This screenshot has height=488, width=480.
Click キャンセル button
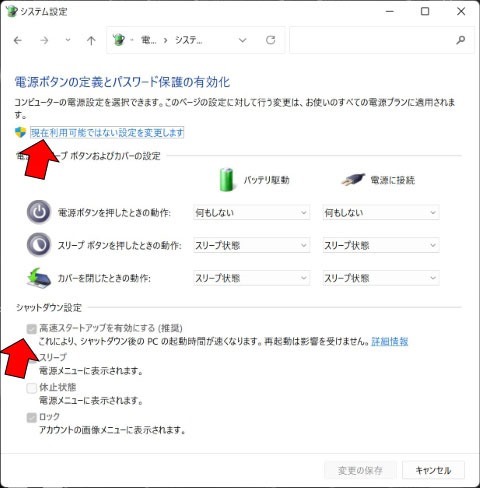pos(433,470)
